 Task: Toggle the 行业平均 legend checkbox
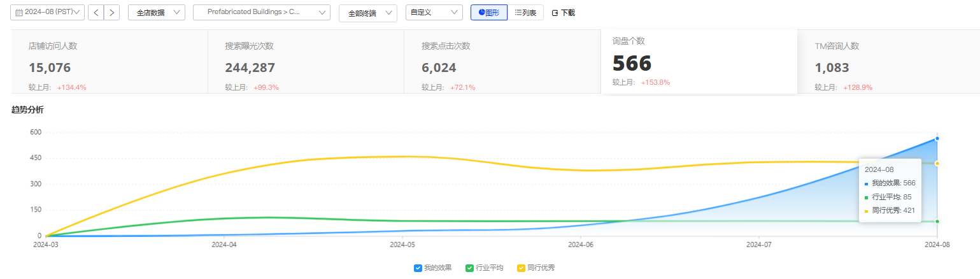point(469,268)
